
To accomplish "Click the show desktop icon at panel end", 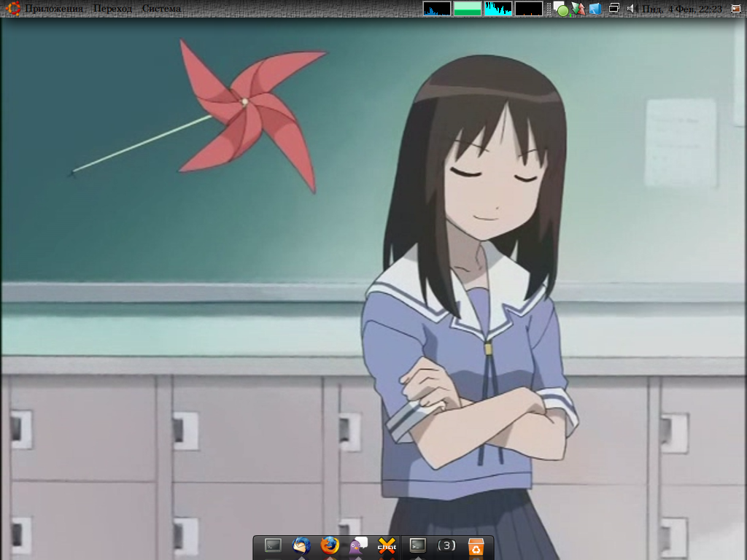I will point(735,9).
